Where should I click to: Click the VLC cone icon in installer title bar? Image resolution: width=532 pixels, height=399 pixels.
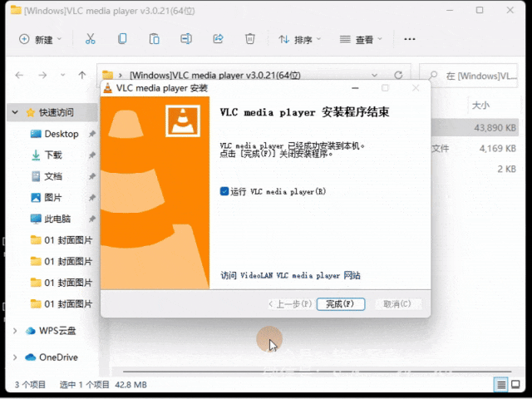108,88
